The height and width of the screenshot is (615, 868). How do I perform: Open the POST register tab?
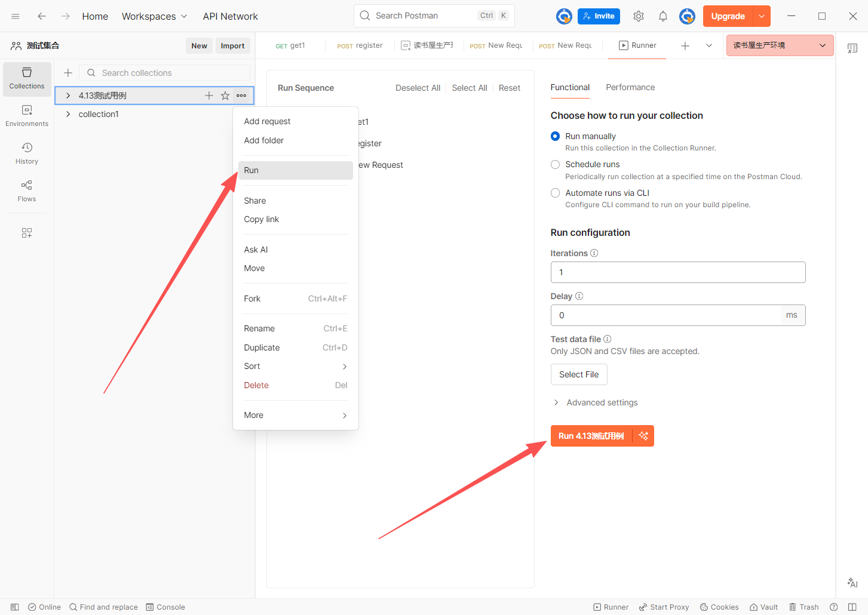pyautogui.click(x=360, y=45)
